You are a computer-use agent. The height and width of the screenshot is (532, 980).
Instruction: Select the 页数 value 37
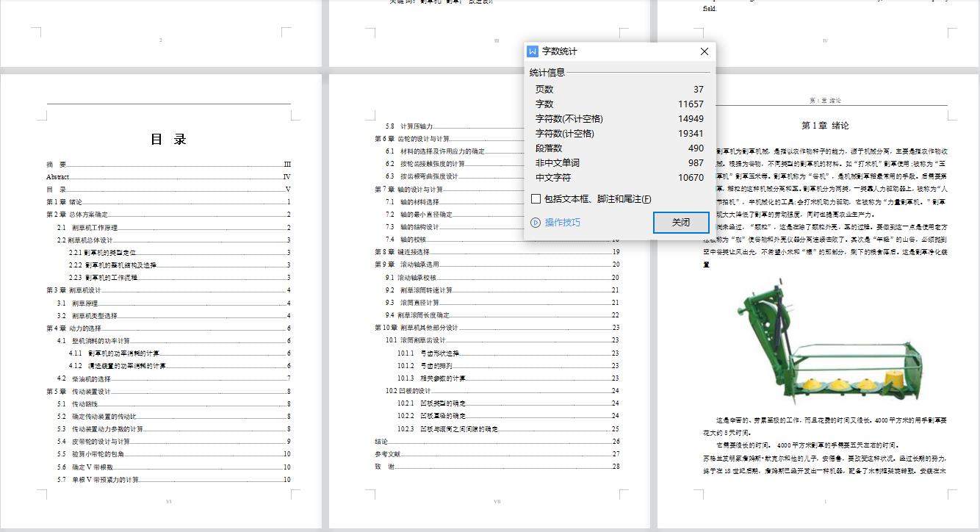click(x=698, y=89)
